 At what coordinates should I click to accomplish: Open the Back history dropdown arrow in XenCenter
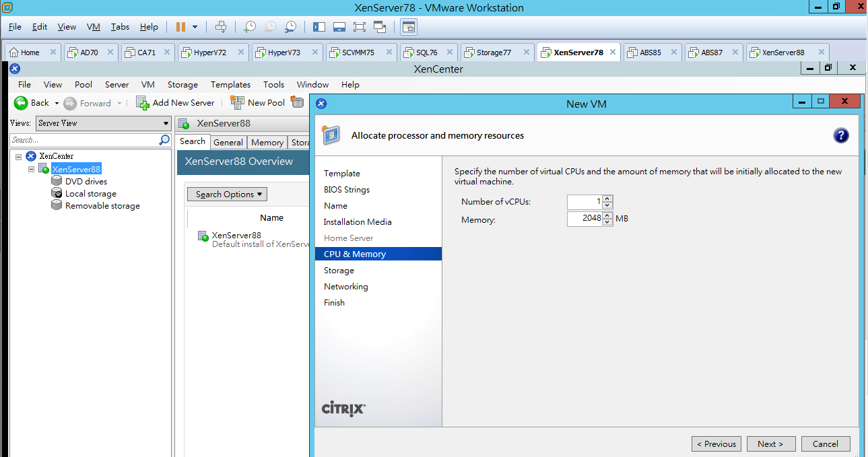click(57, 103)
